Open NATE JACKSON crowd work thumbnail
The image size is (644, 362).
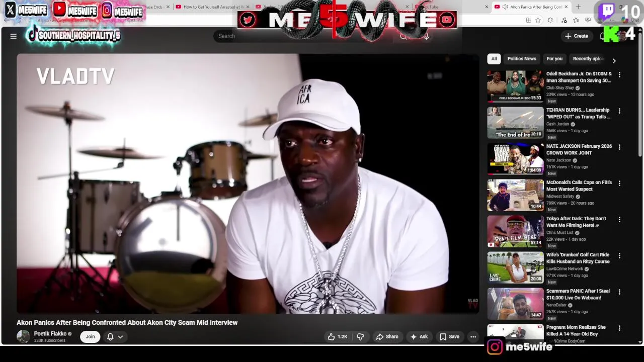(515, 158)
